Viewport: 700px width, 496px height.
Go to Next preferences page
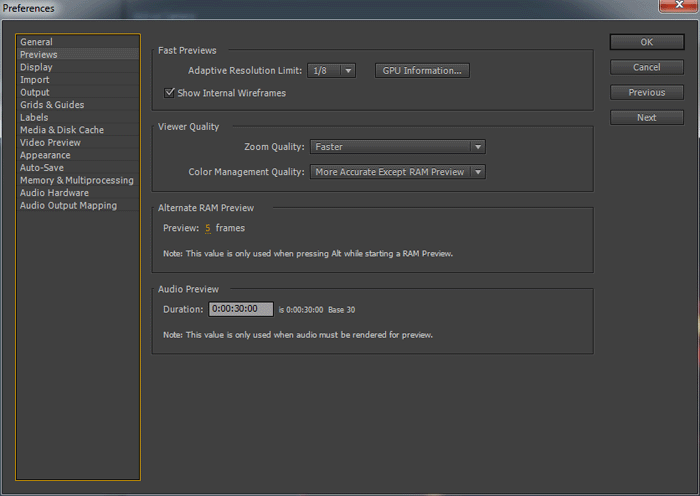click(646, 117)
